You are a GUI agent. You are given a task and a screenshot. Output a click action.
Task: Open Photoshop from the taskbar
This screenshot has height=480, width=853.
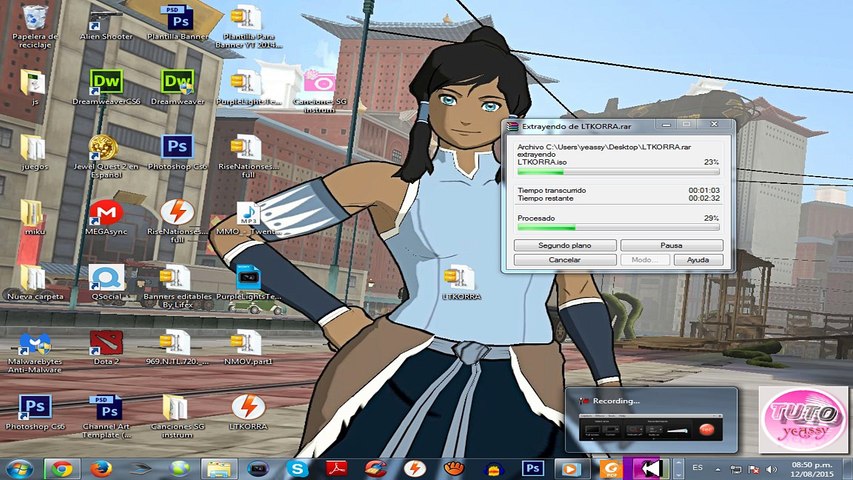533,469
